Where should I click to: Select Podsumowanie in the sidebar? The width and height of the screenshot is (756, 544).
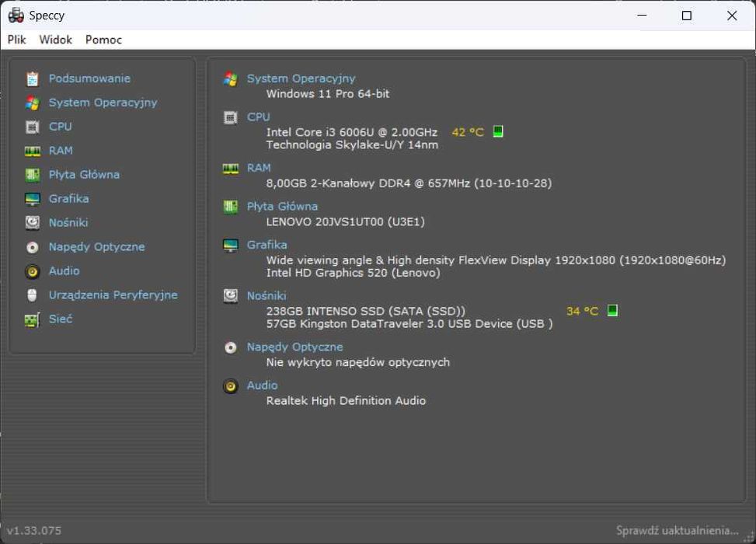click(x=89, y=78)
